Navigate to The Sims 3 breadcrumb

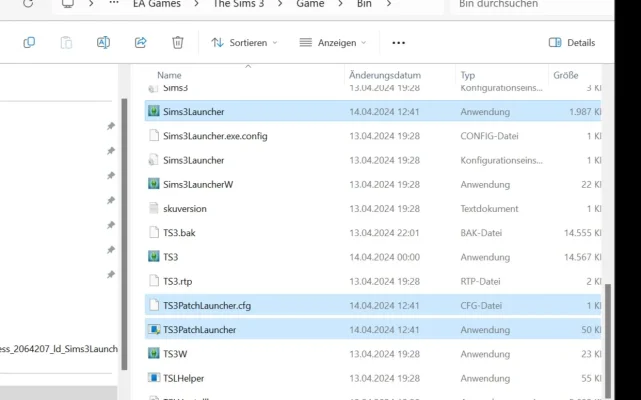(x=238, y=4)
